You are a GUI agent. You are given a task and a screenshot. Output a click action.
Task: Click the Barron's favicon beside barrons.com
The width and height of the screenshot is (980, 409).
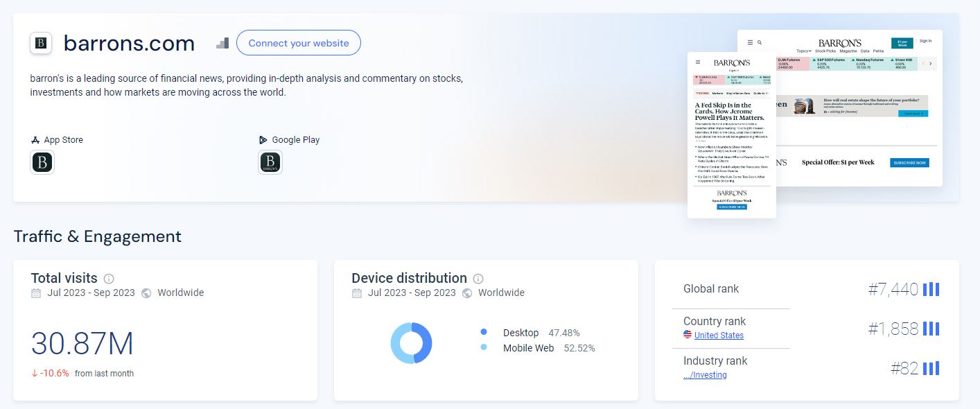42,43
